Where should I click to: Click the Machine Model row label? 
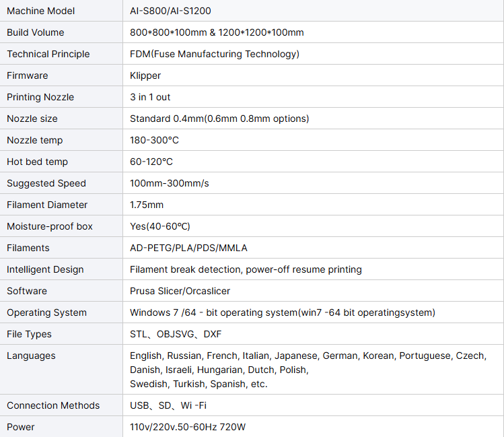(x=41, y=11)
